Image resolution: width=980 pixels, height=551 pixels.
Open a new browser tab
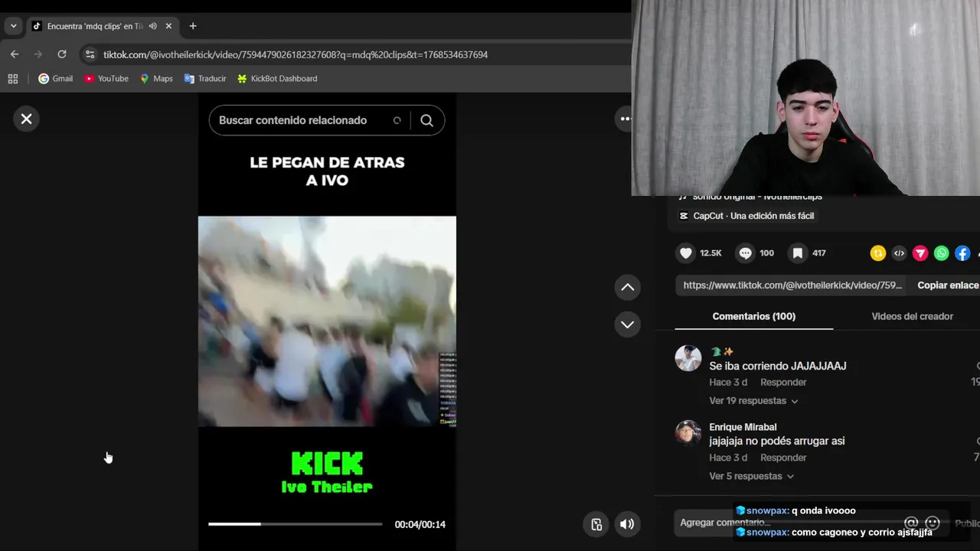coord(193,26)
